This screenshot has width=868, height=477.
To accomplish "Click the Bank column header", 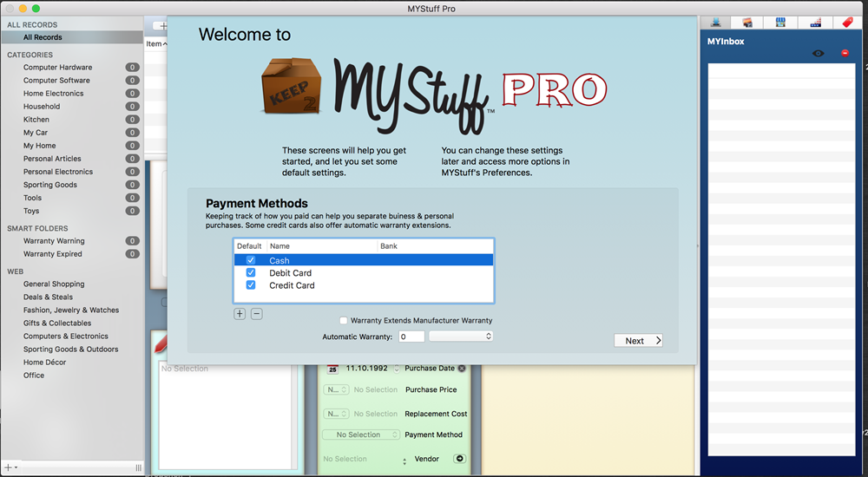I will [435, 246].
